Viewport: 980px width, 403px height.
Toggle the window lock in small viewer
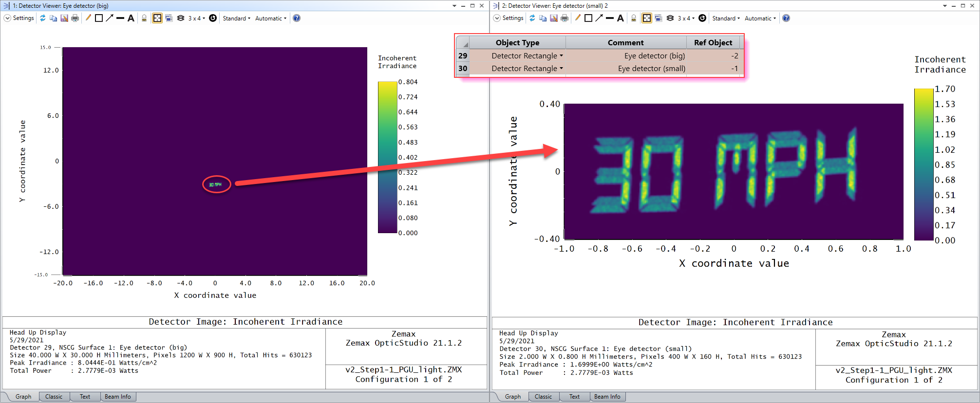(x=634, y=18)
